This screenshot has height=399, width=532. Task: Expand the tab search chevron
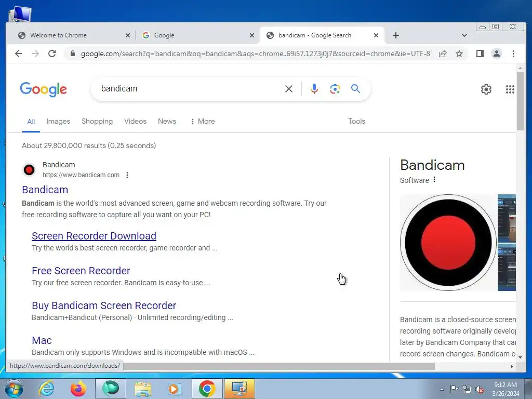coord(464,35)
